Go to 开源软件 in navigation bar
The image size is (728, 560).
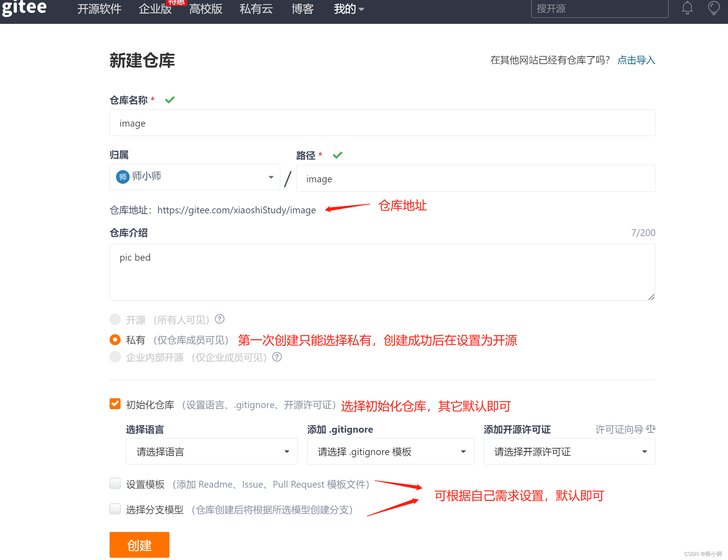pos(99,9)
